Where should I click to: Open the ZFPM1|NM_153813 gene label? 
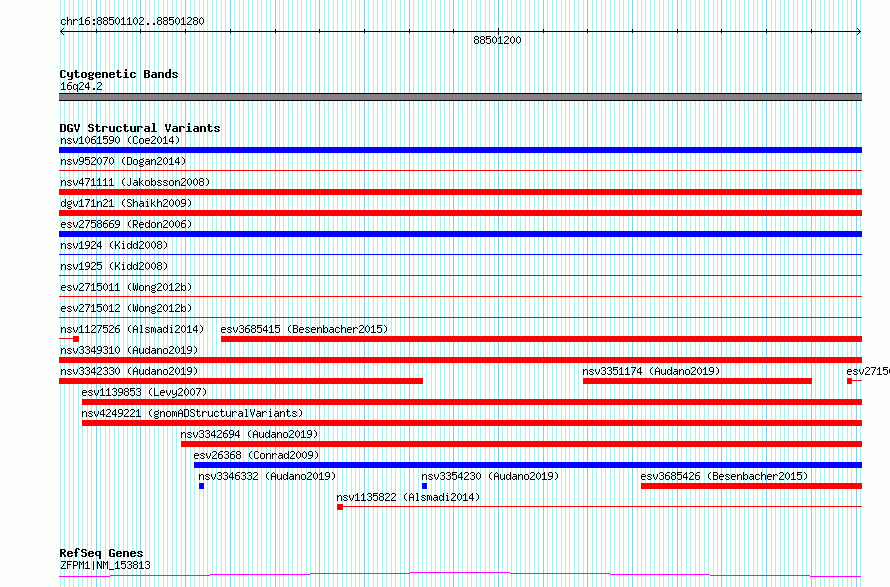point(105,565)
